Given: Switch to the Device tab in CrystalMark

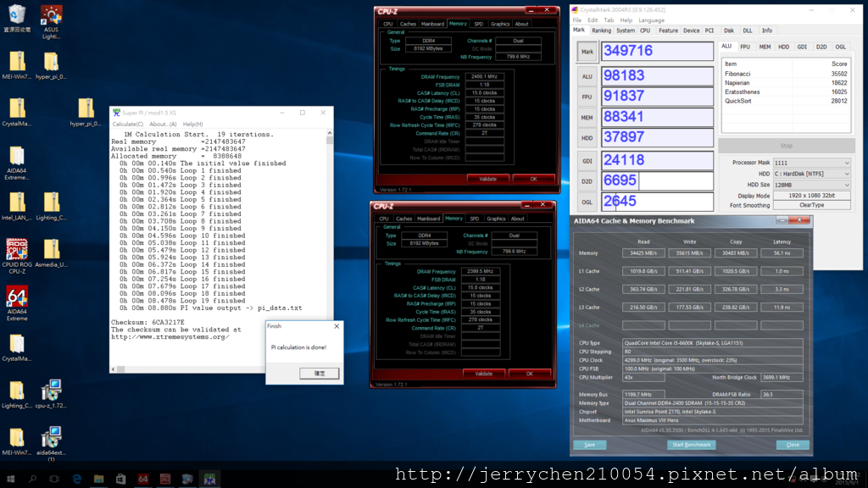Looking at the screenshot, I should [x=692, y=31].
